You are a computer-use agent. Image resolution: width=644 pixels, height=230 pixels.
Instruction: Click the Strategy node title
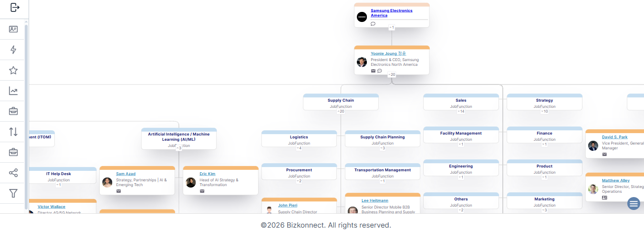click(x=544, y=100)
